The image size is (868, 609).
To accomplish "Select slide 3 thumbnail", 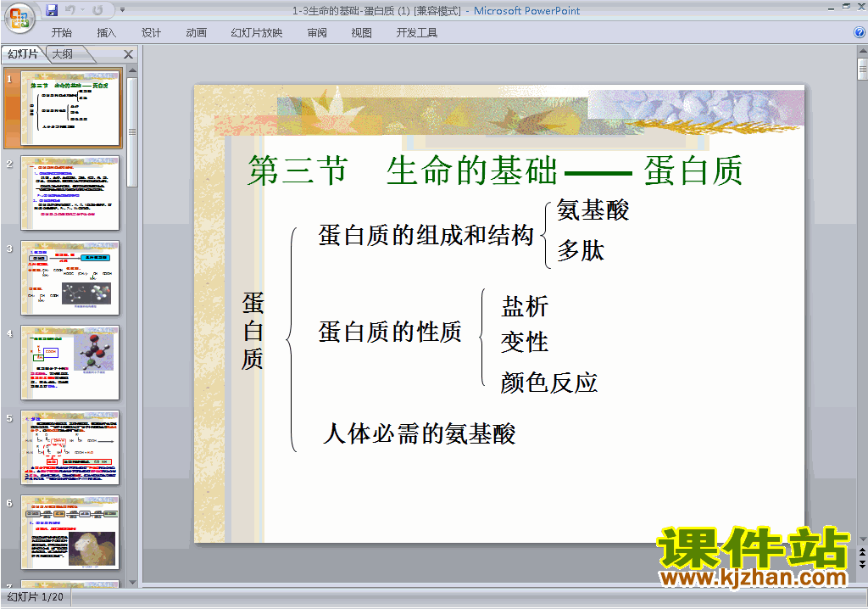I will (x=70, y=277).
